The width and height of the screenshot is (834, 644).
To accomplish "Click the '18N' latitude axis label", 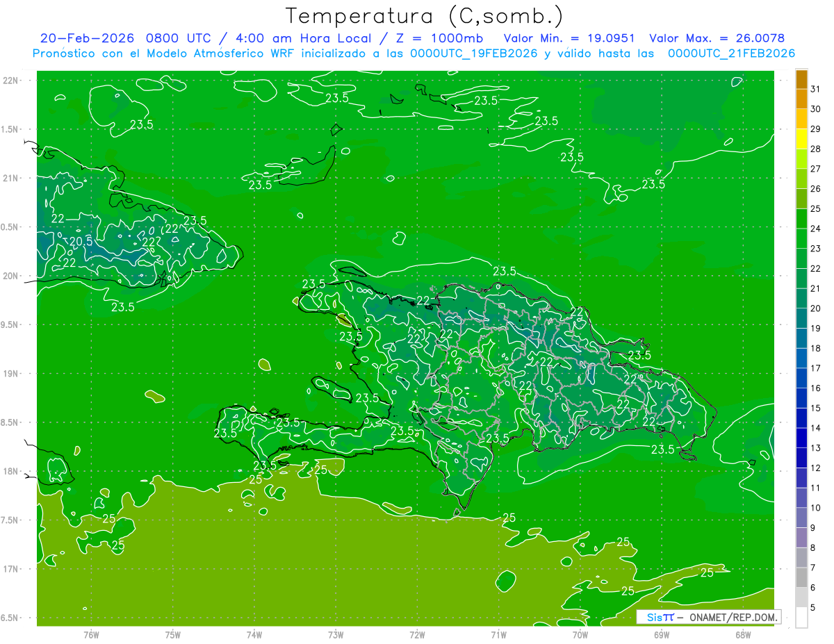I will point(11,472).
